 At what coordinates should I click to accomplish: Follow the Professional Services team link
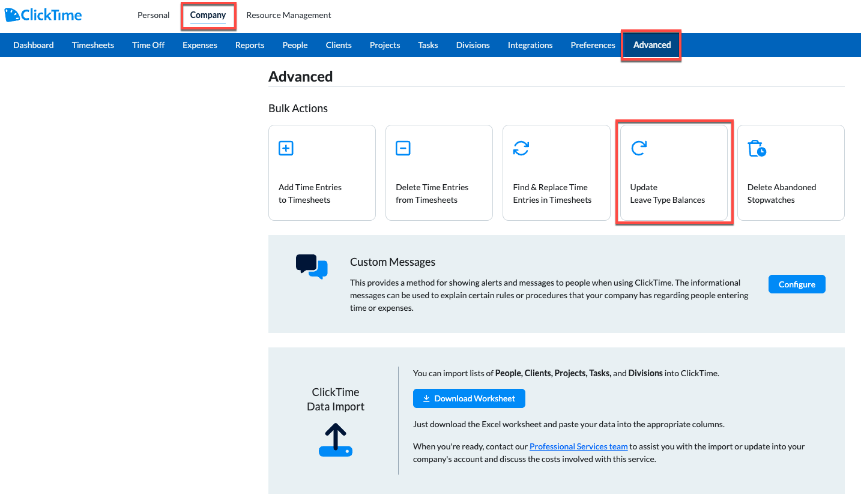pos(579,446)
